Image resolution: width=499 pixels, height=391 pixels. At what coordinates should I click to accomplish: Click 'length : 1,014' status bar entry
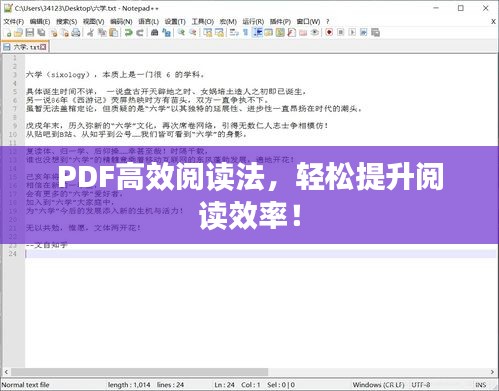point(129,385)
